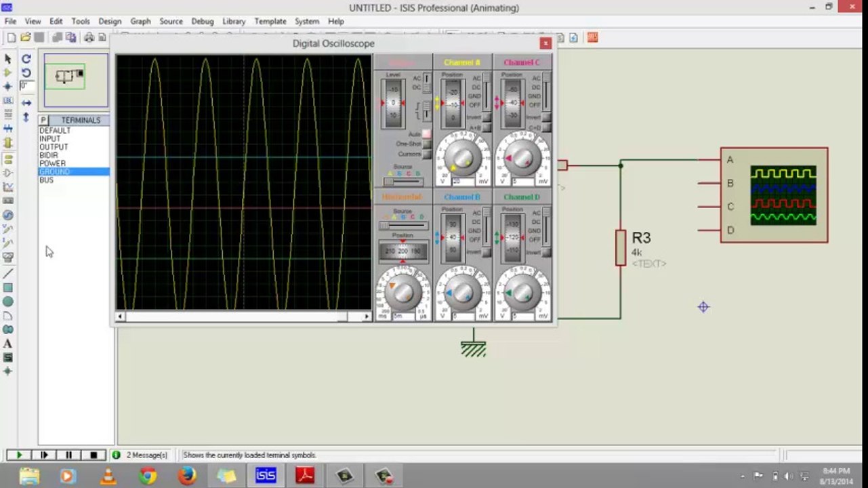Toggle the Cursors button in trigger panel

tap(427, 154)
